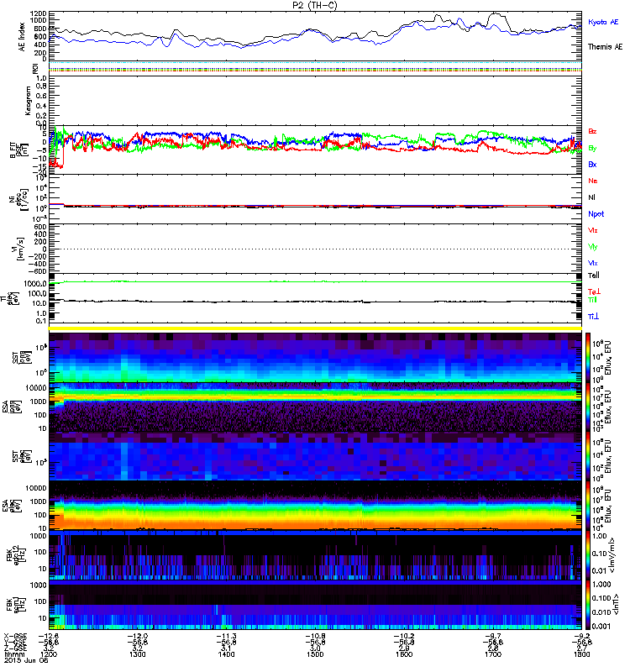Click the yellow bar above the spectrograms
630x672 pixels.
tap(315, 328)
